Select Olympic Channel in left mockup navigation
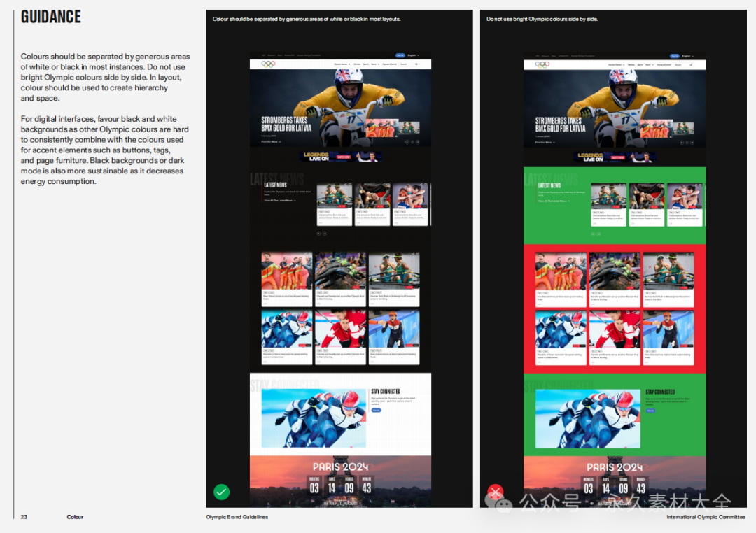The width and height of the screenshot is (756, 533). tap(390, 64)
